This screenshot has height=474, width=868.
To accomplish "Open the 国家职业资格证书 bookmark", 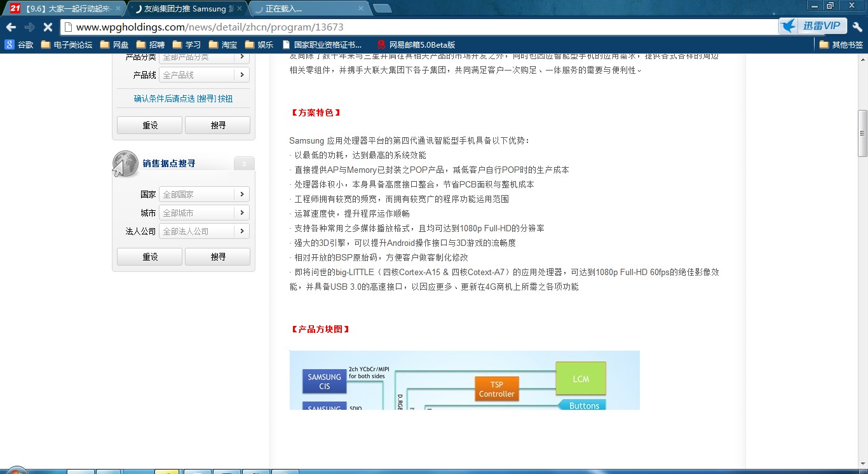I will pyautogui.click(x=322, y=45).
